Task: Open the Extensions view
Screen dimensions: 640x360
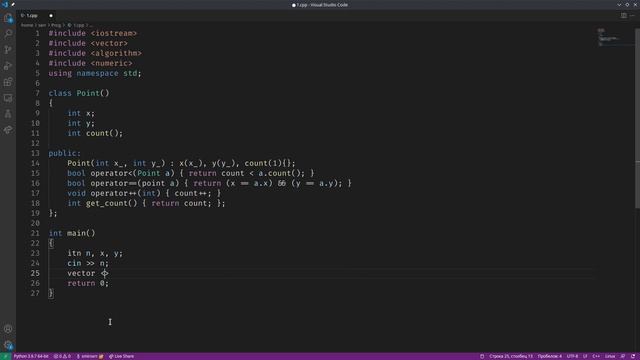Action: point(8,82)
